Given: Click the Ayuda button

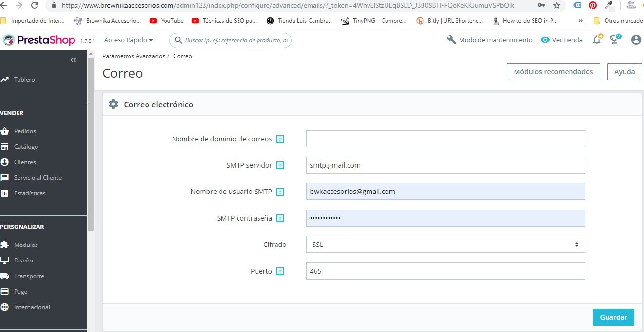Looking at the screenshot, I should click(x=625, y=71).
